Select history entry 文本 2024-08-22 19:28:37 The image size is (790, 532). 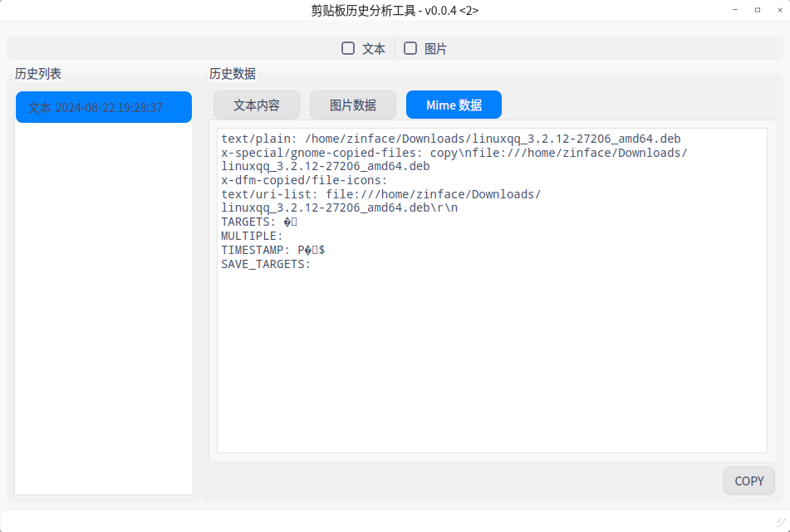(104, 108)
